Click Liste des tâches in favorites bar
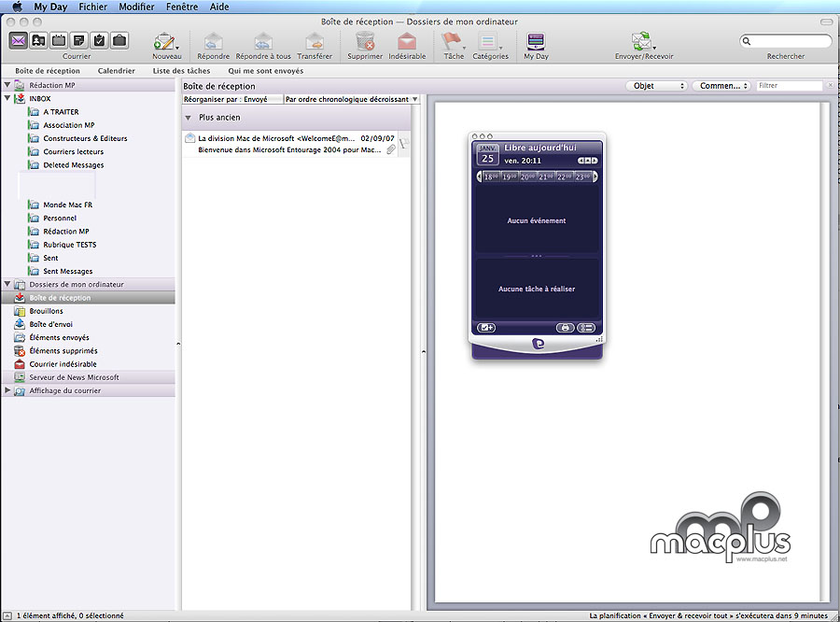 (182, 71)
